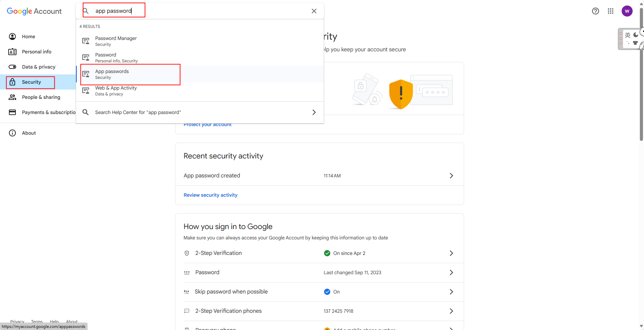Screen dimensions: 644x330
Task: Click the Payments & subscriptions card icon
Action: (x=12, y=112)
